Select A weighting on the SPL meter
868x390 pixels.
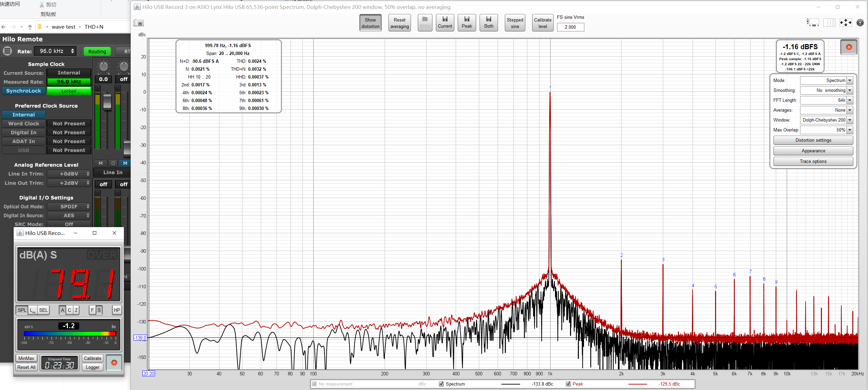(x=62, y=310)
